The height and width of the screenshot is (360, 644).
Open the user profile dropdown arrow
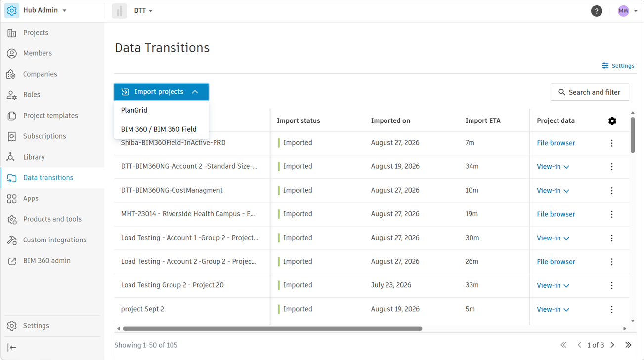coord(636,11)
